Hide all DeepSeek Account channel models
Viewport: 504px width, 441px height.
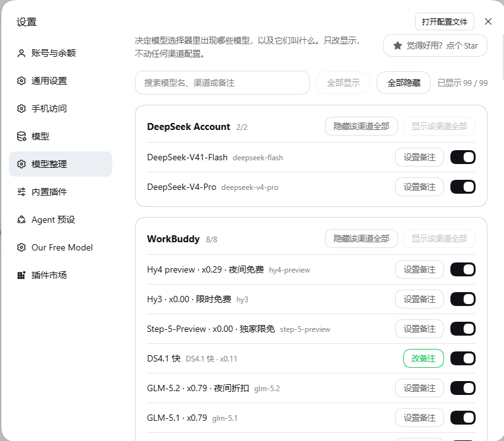coord(361,126)
